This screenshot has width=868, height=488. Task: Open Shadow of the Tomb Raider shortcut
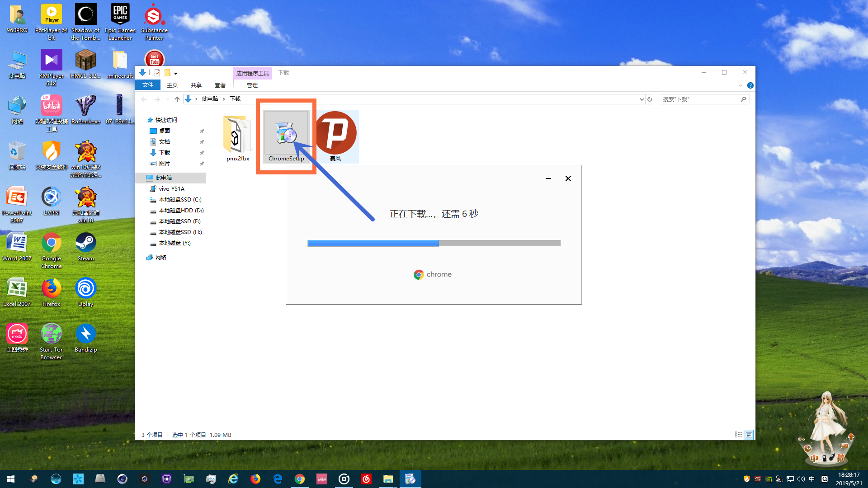[85, 22]
